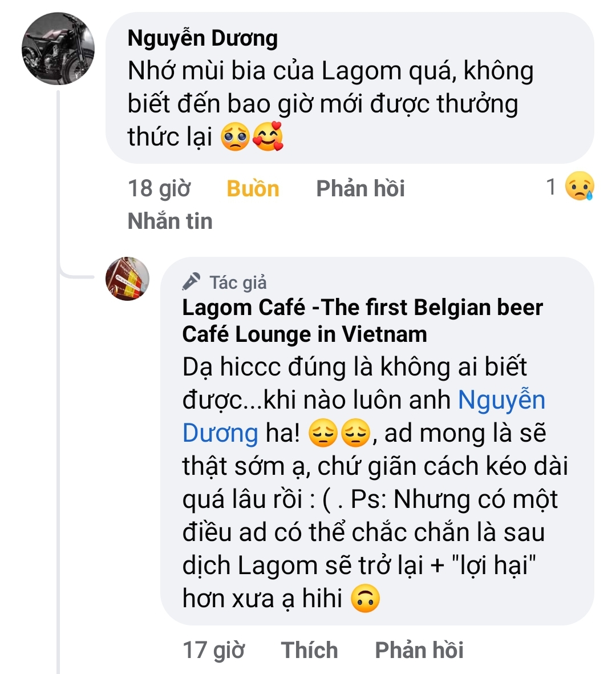Click the upside-down face emoji in reply

[x=365, y=599]
